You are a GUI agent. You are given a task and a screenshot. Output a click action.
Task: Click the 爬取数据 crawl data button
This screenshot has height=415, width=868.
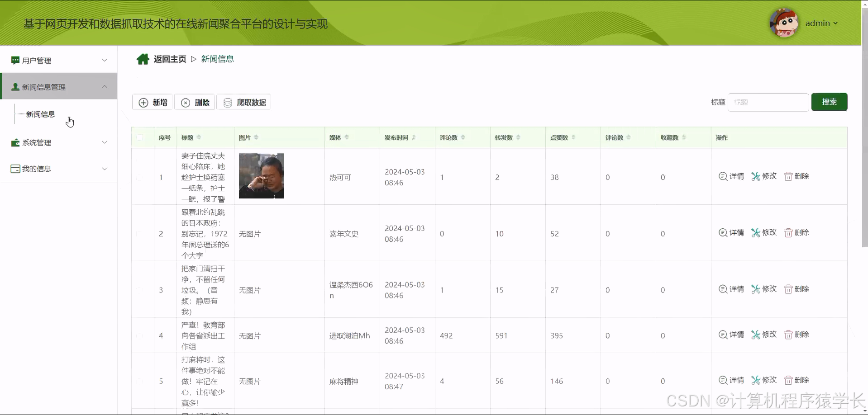244,103
